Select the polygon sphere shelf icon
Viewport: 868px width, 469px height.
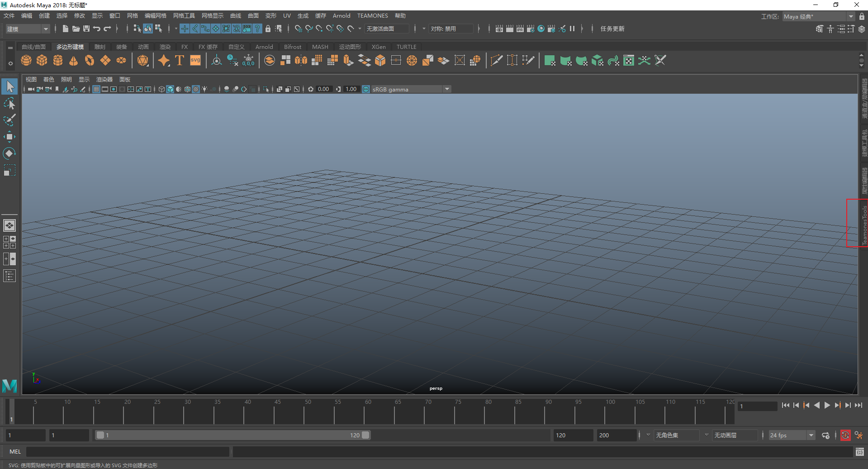coord(26,60)
